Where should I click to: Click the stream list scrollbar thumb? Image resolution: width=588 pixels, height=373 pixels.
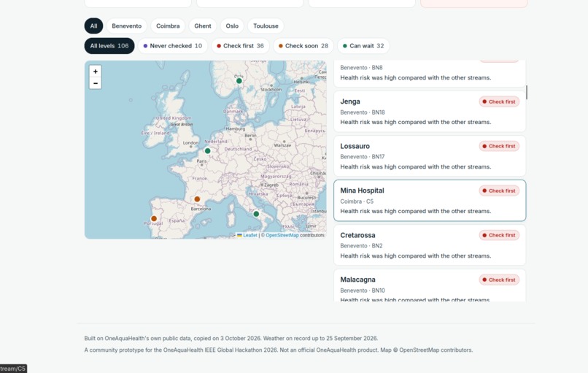(x=527, y=92)
